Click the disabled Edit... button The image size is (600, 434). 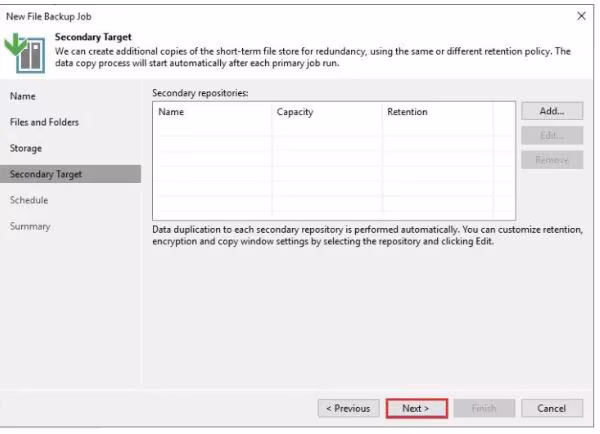[552, 135]
